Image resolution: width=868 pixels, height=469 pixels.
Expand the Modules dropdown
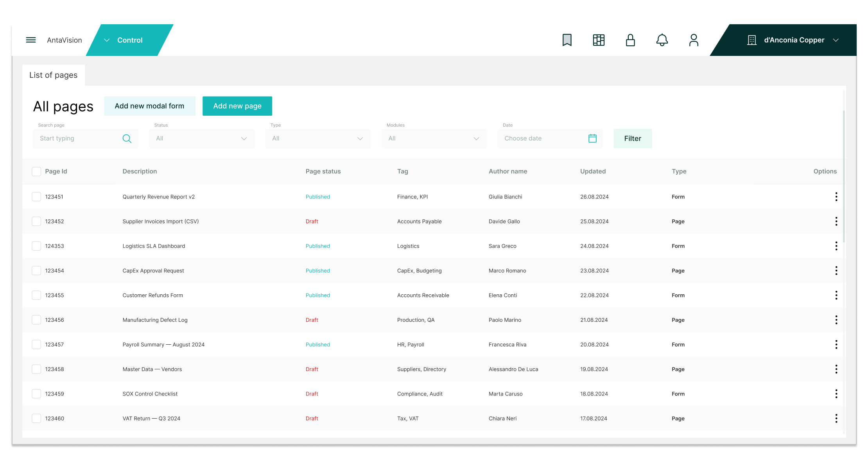[x=434, y=138]
